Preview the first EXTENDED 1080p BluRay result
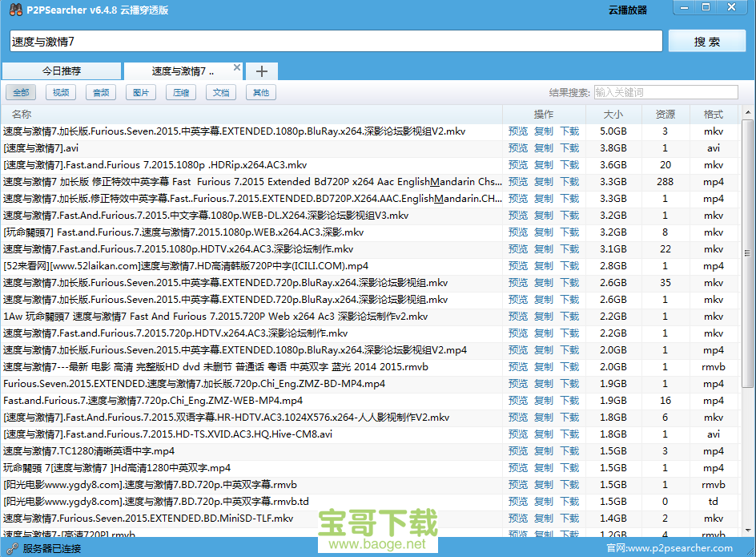Image resolution: width=756 pixels, height=557 pixels. tap(518, 131)
